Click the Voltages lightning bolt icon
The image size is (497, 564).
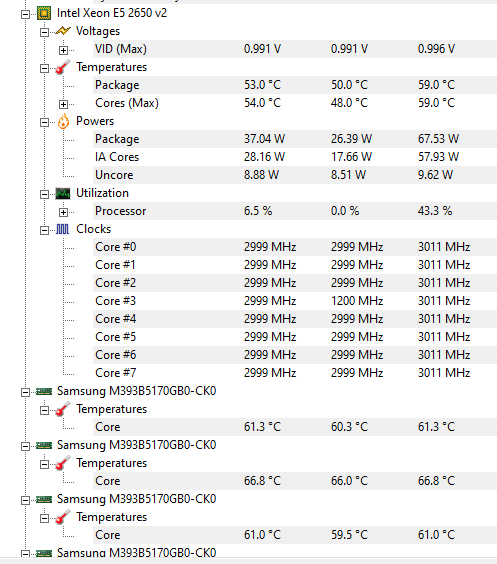point(63,31)
